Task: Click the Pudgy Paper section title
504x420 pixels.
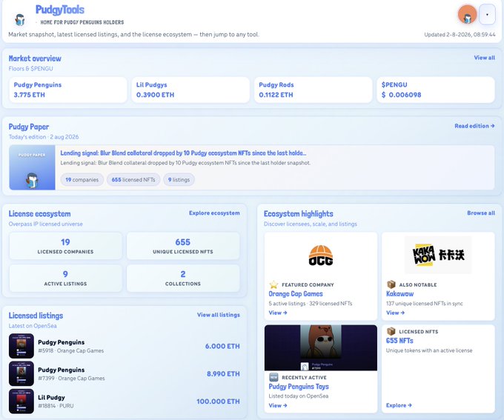Action: [x=29, y=127]
